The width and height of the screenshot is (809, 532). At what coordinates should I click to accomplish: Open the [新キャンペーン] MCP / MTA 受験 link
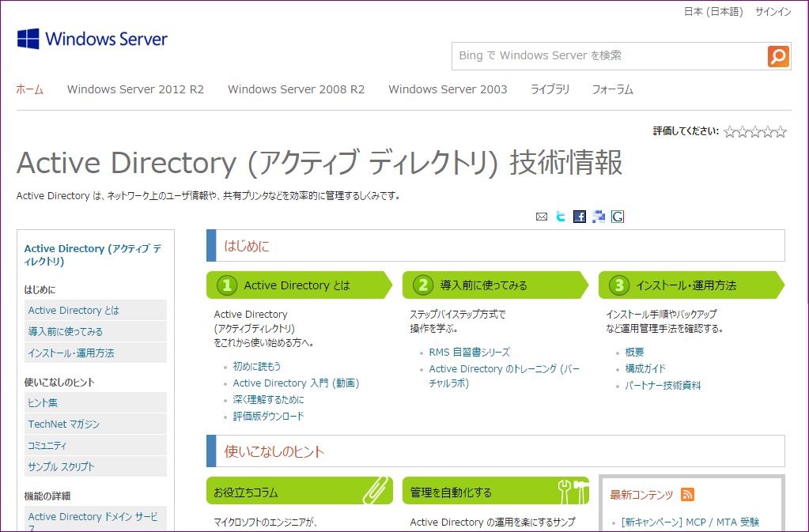(x=690, y=523)
